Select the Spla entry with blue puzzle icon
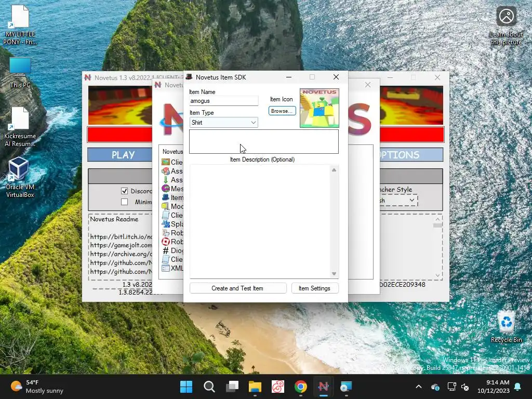The height and width of the screenshot is (399, 532). (x=172, y=224)
